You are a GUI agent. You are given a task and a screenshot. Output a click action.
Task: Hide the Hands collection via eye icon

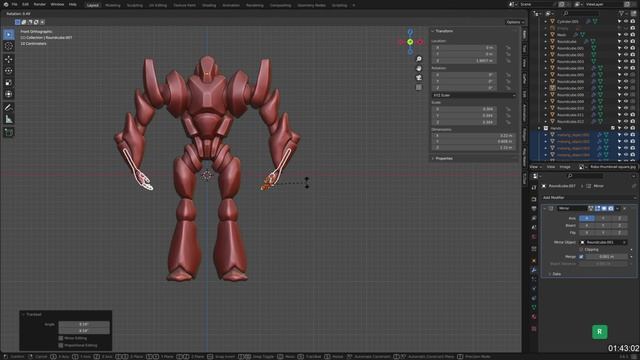(626, 128)
